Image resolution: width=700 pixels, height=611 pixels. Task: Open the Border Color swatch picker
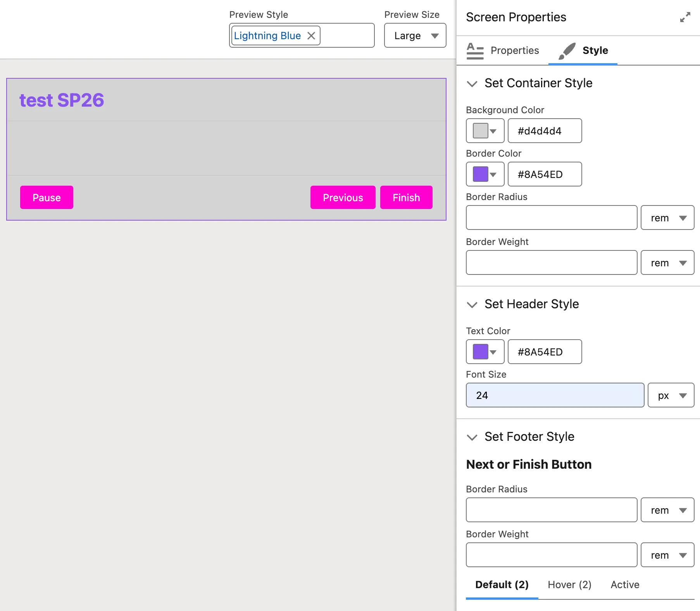[x=484, y=174]
